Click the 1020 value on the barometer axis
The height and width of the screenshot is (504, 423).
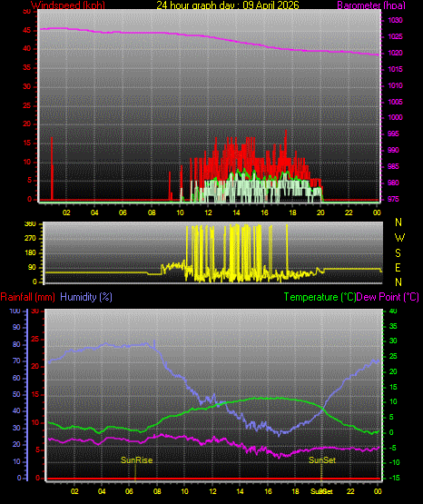coord(395,53)
